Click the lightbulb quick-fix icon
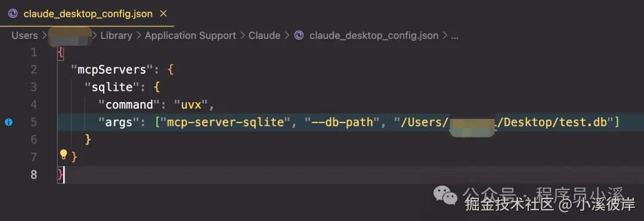 [63, 155]
